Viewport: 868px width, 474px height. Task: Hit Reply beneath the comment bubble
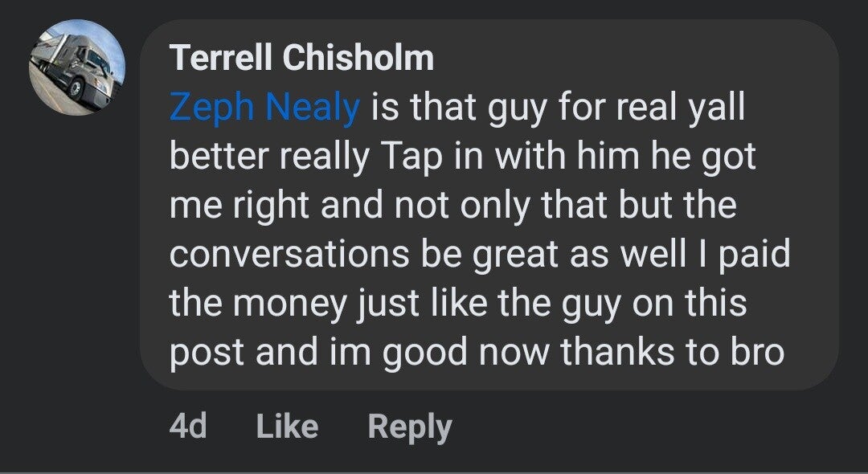[409, 426]
